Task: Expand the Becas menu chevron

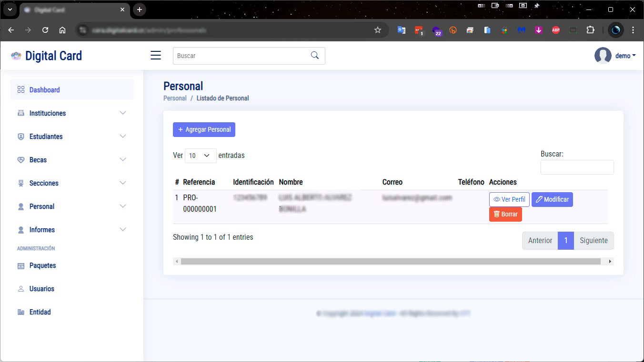Action: (123, 160)
